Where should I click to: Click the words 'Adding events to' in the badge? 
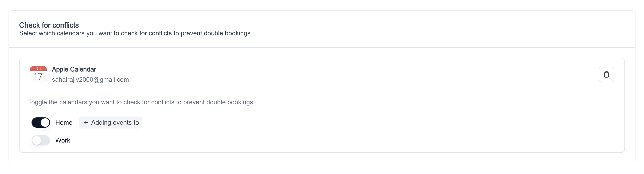115,122
